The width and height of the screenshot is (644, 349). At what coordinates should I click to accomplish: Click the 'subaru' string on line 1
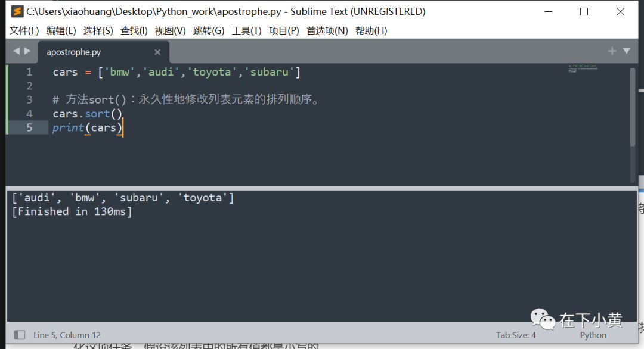tap(269, 72)
